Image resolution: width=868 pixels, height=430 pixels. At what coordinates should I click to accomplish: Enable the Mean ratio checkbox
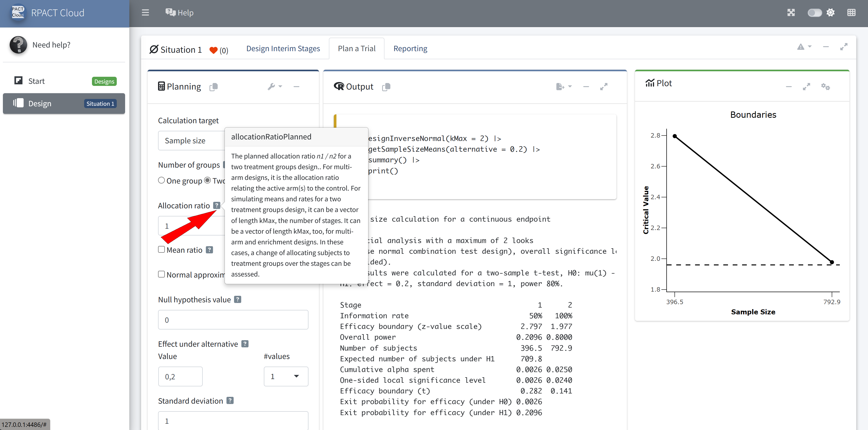coord(161,250)
